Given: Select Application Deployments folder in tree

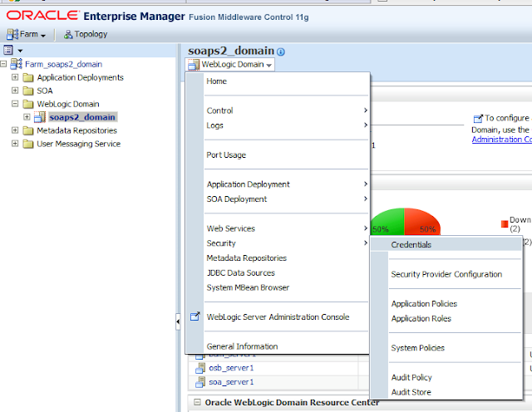Looking at the screenshot, I should click(x=80, y=77).
